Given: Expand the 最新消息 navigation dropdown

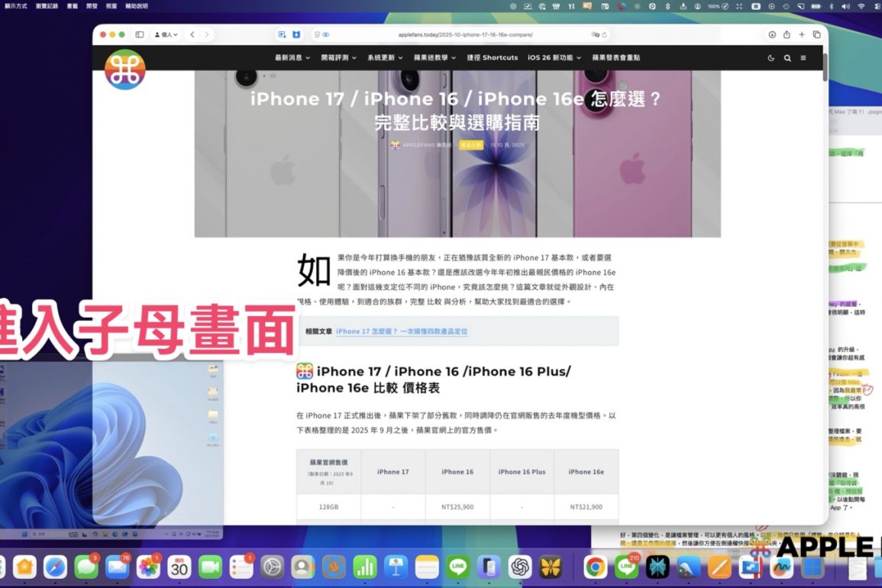Looking at the screenshot, I should tap(292, 57).
